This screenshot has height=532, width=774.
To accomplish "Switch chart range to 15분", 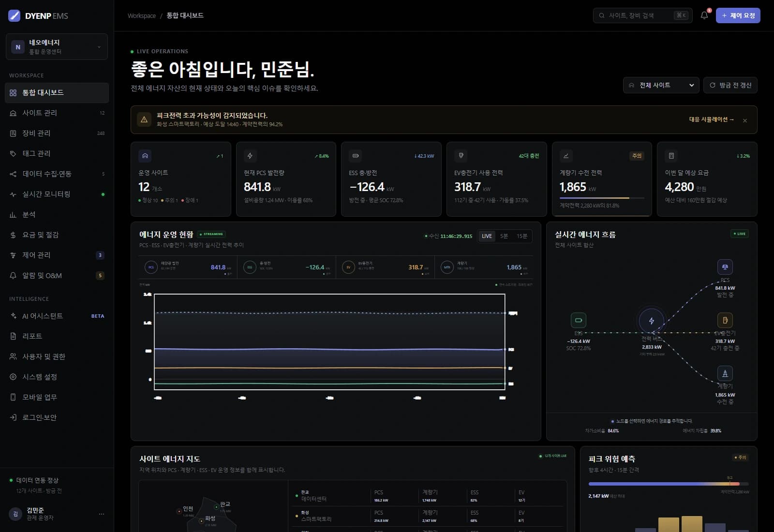I will (521, 236).
